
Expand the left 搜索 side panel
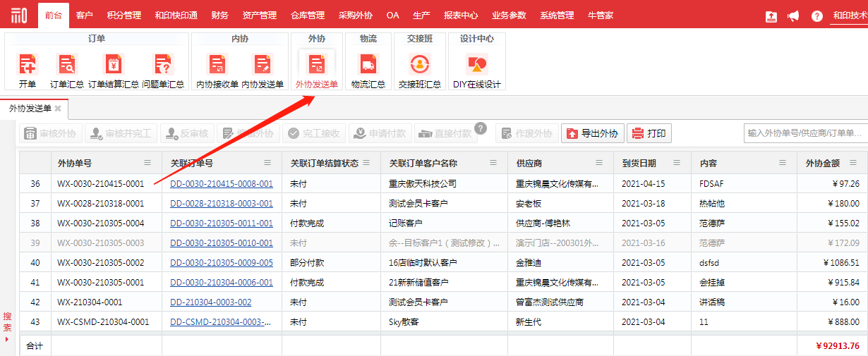pyautogui.click(x=7, y=326)
